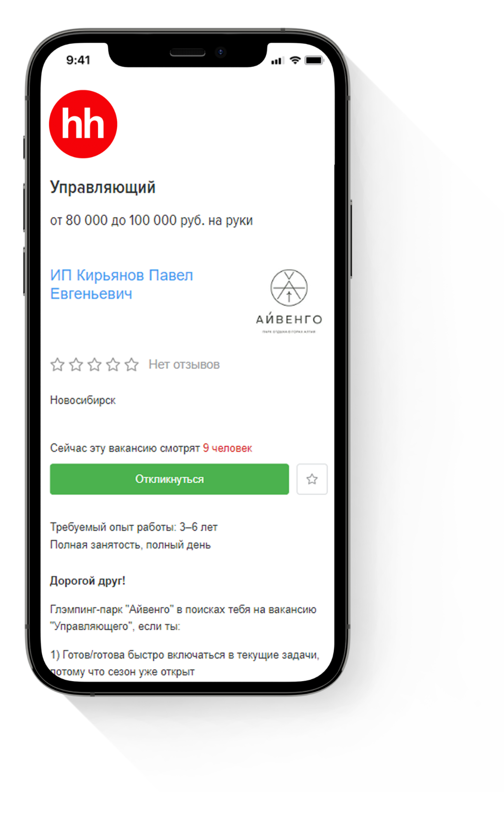Select the second rating star
This screenshot has width=504, height=836.
click(76, 364)
